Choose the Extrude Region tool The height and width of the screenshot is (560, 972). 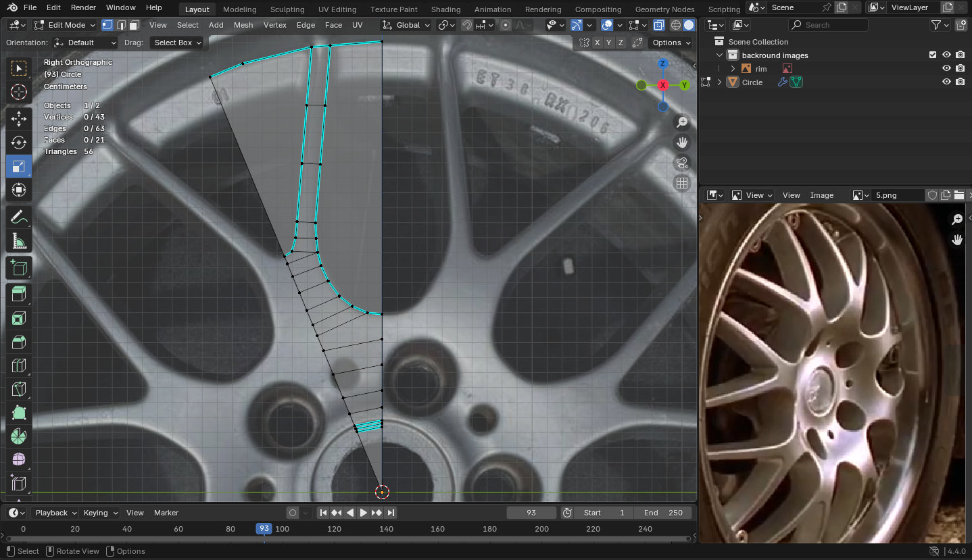tap(18, 293)
